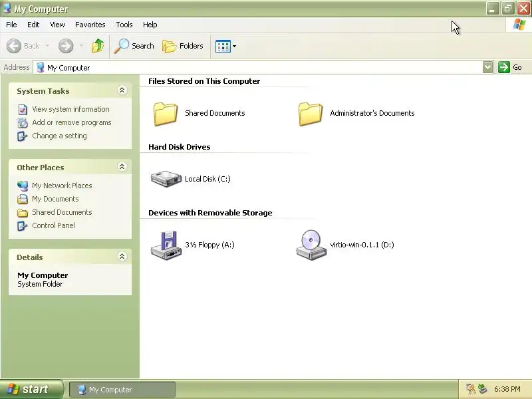Viewport: 532px width, 399px height.
Task: Click the My Network Places link text
Action: point(62,186)
